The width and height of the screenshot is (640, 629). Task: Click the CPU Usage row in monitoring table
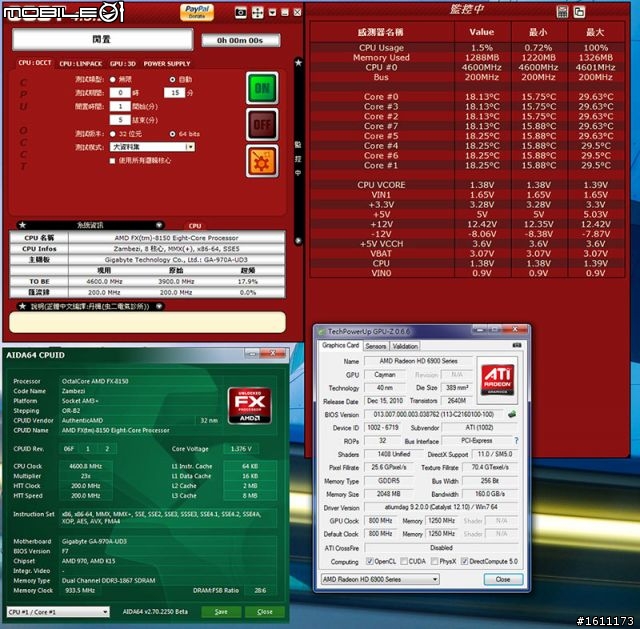[467, 48]
